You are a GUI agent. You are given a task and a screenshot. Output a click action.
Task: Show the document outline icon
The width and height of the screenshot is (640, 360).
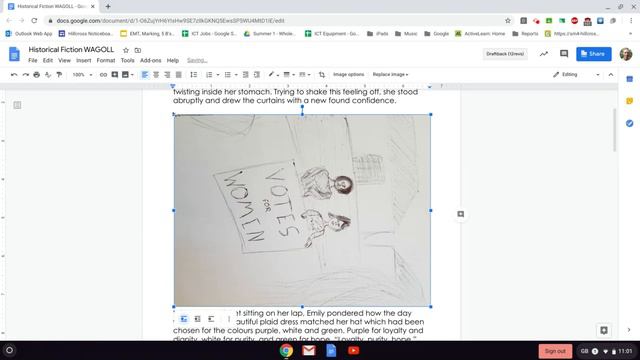tap(17, 105)
